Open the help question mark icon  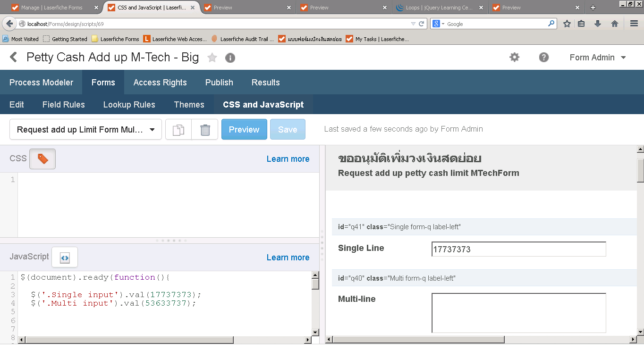tap(544, 58)
